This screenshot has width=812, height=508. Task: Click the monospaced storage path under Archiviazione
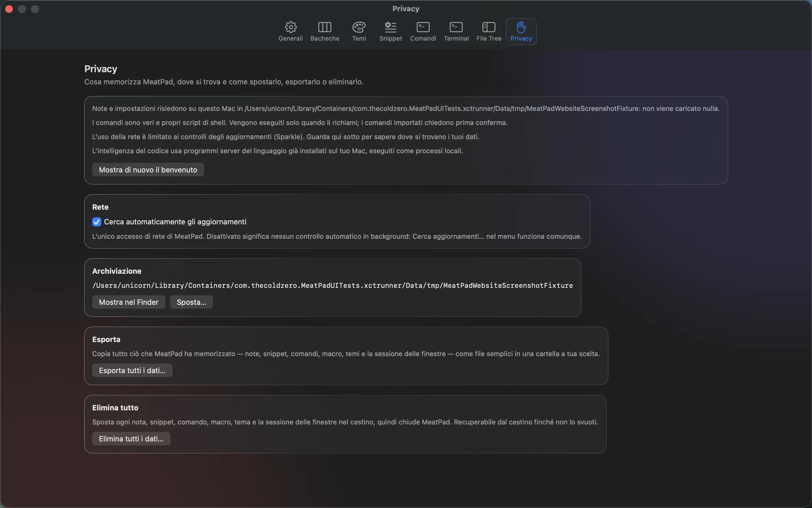[x=332, y=285]
